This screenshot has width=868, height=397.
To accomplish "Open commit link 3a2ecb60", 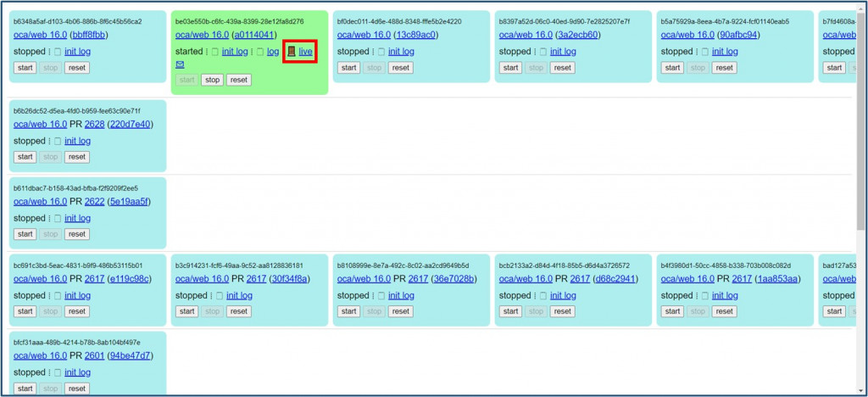I will (x=577, y=35).
